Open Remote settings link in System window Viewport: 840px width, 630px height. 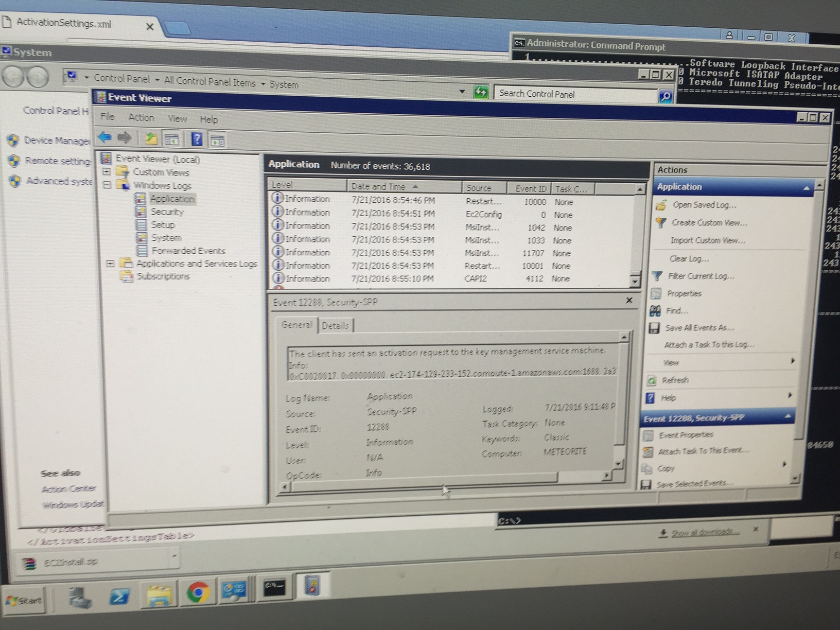[x=58, y=161]
